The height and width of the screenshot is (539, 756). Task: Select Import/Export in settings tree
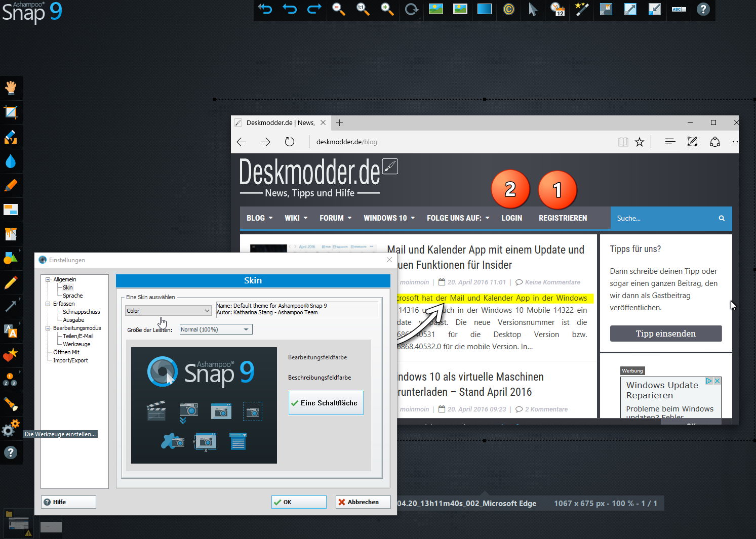point(70,360)
